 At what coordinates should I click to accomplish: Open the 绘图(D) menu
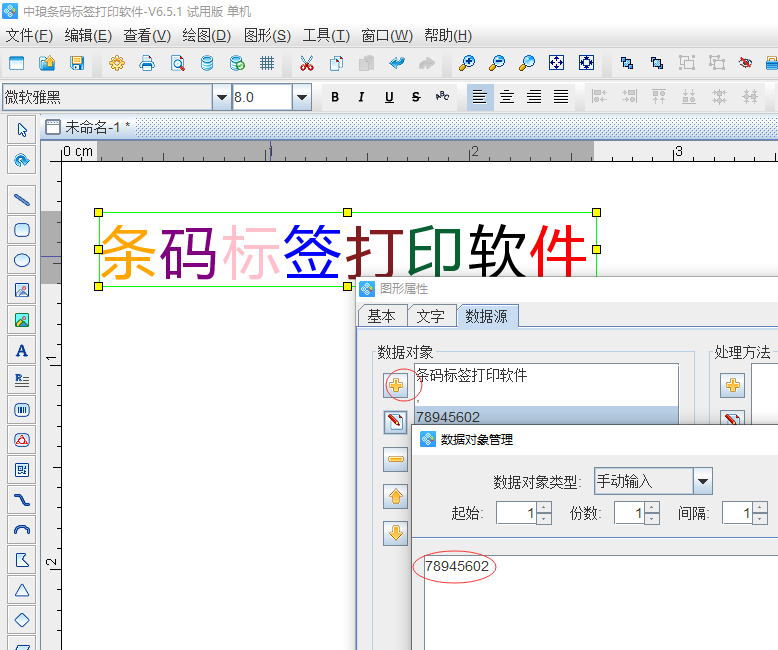click(x=206, y=36)
